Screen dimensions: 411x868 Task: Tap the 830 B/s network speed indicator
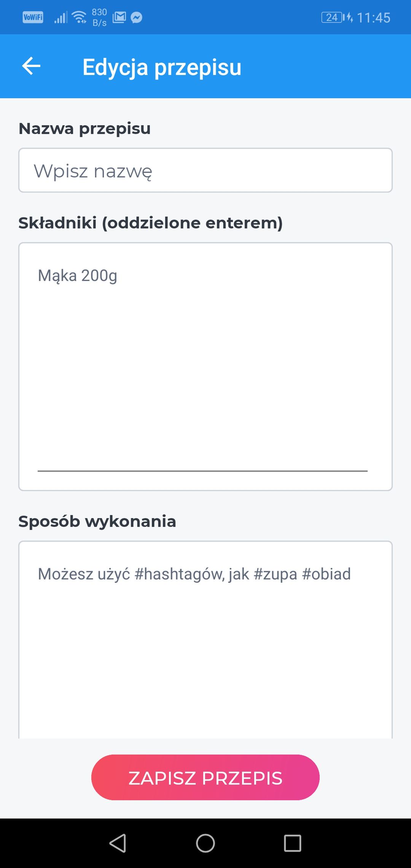pyautogui.click(x=99, y=18)
